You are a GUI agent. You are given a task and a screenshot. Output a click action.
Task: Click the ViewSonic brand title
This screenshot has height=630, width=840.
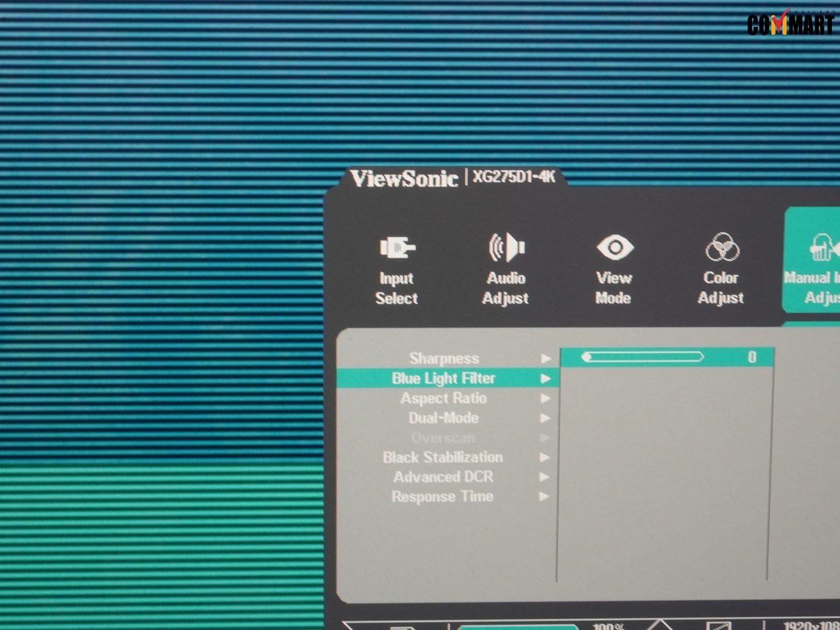404,178
